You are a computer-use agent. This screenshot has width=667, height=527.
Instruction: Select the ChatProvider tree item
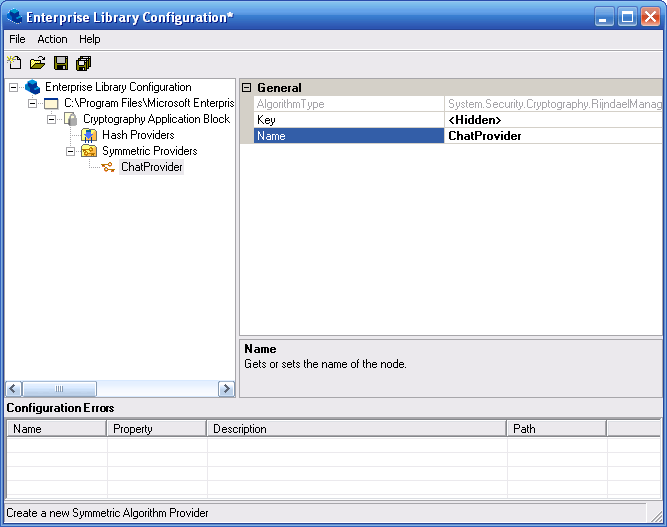(151, 167)
